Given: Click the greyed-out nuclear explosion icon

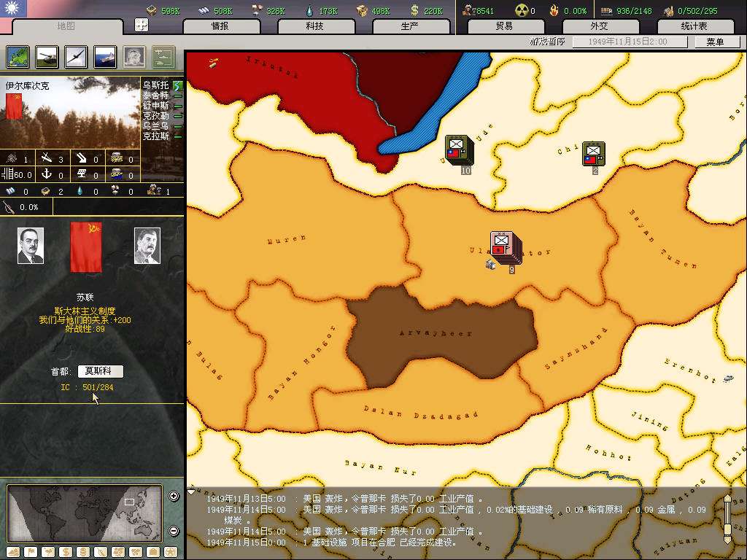Looking at the screenshot, I should pos(134,57).
